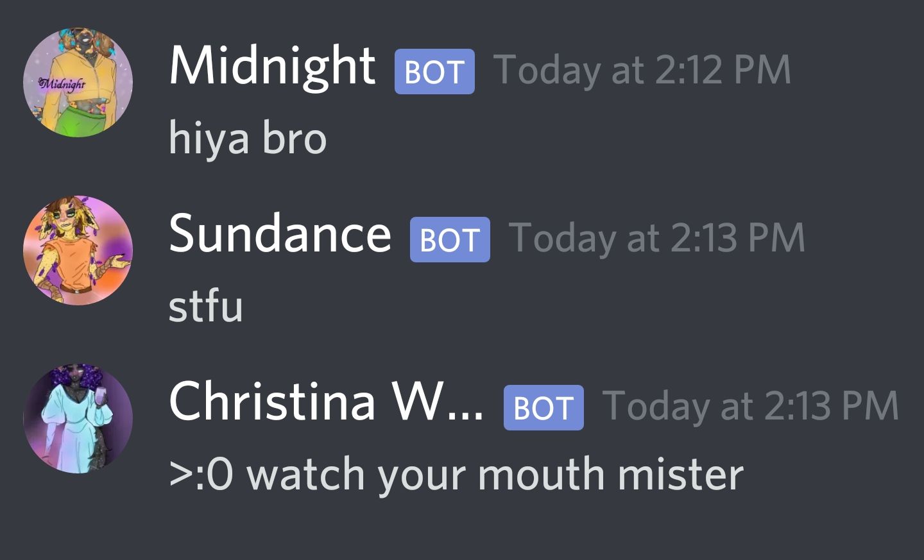Click the word 'bro' in Midnight's message
The image size is (924, 560).
(295, 139)
